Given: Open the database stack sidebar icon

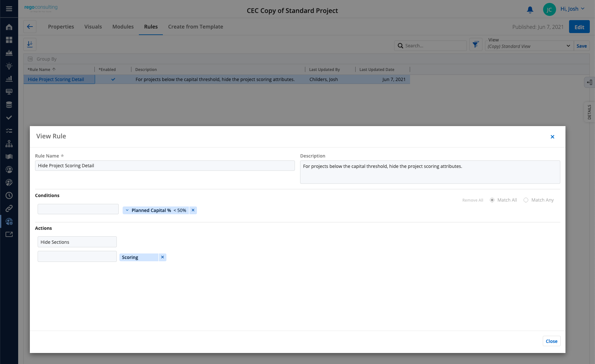Looking at the screenshot, I should [x=9, y=105].
